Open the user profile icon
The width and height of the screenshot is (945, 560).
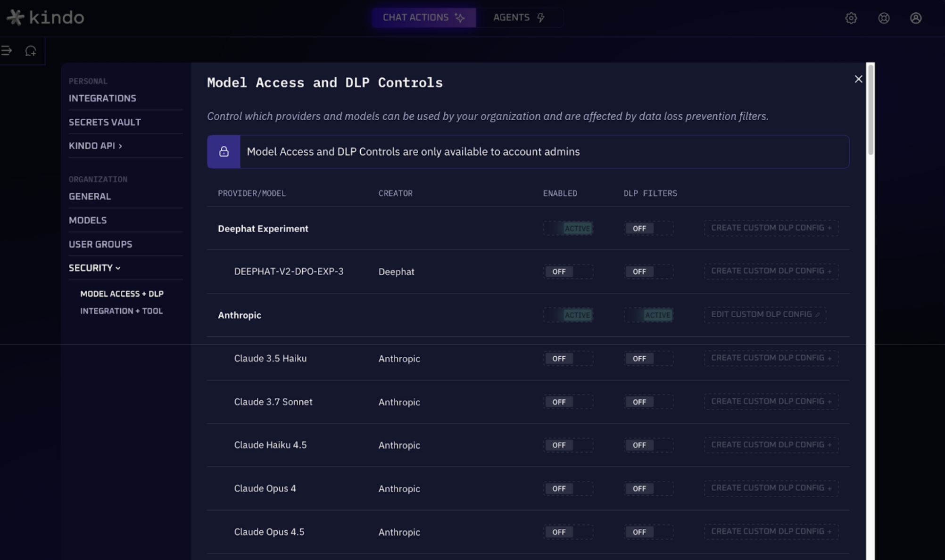[x=915, y=18]
